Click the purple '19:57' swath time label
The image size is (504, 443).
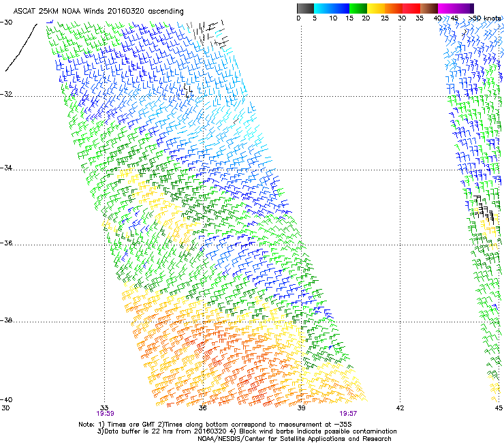click(348, 414)
